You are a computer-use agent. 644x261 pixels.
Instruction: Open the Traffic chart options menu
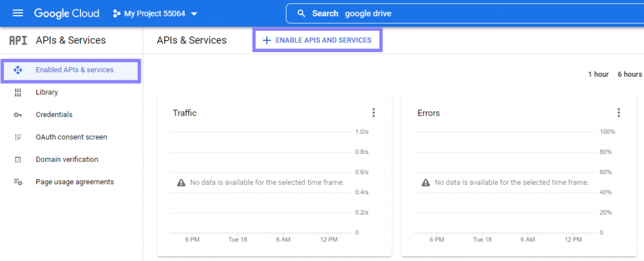374,113
